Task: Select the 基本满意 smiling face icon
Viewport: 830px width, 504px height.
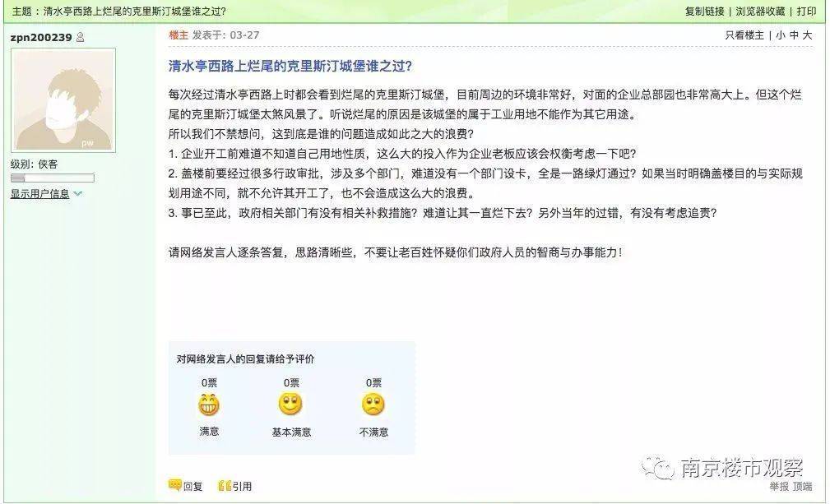Action: (290, 404)
